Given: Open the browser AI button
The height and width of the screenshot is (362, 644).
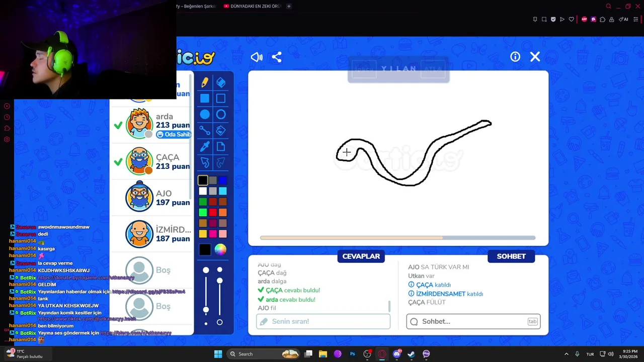Looking at the screenshot, I should click(x=624, y=19).
